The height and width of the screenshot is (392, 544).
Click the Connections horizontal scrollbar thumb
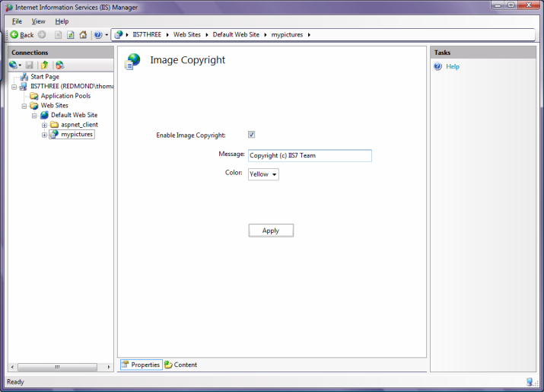57,367
